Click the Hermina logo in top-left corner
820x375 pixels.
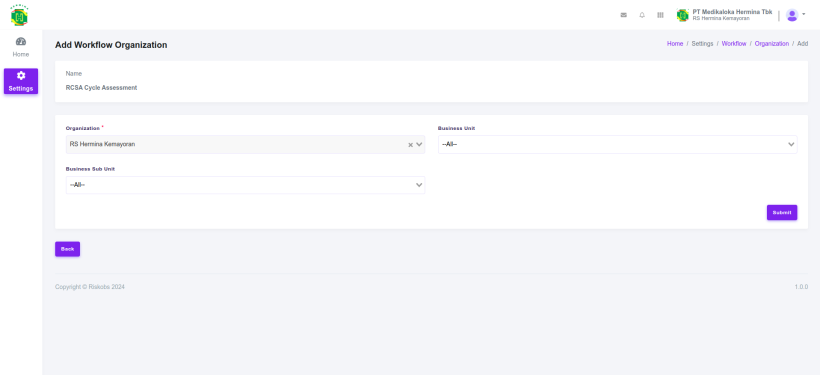click(19, 15)
